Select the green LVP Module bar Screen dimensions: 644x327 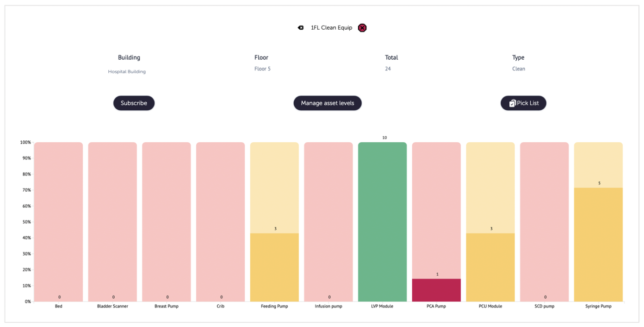coord(382,222)
